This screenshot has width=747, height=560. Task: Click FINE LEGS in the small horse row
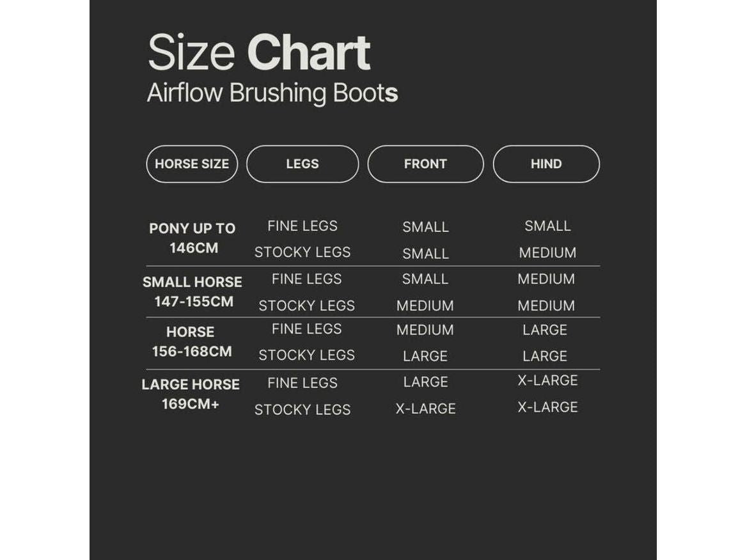pos(306,279)
